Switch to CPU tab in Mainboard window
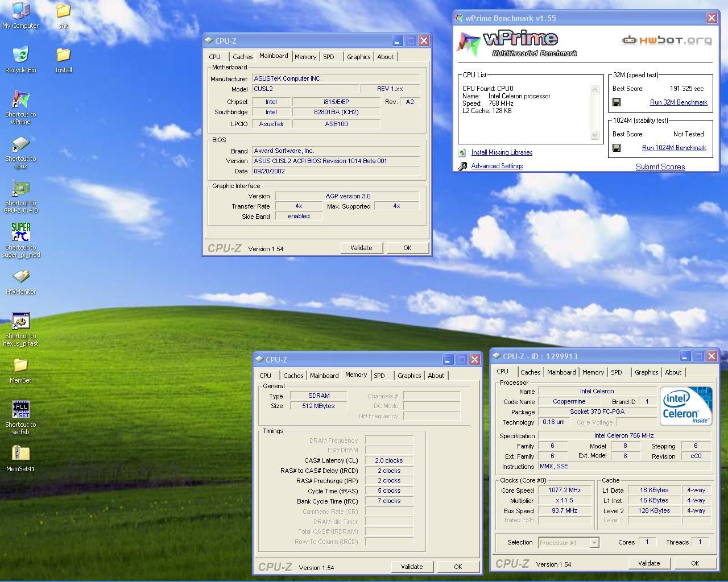Viewport: 728px width, 582px height. (214, 57)
